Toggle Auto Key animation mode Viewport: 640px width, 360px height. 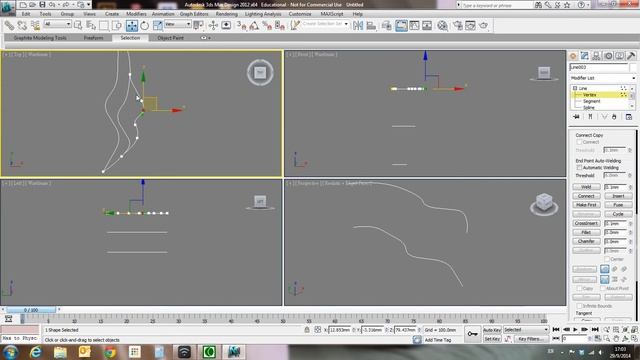click(492, 330)
